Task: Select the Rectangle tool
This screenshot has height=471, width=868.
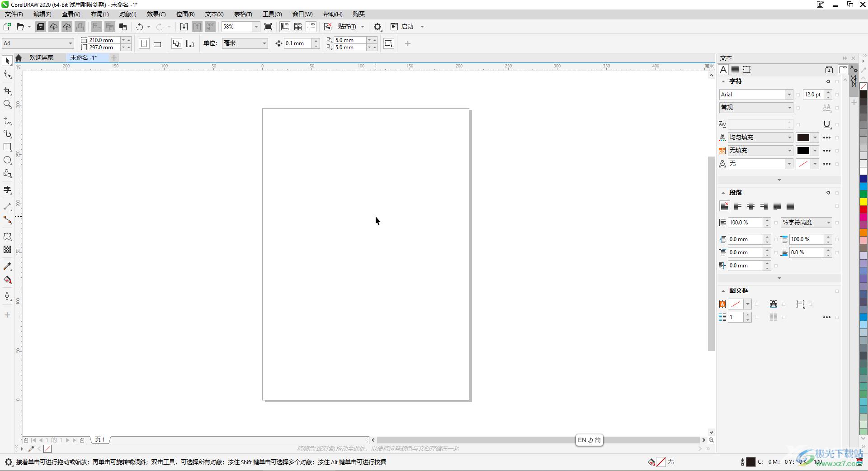Action: (x=7, y=147)
